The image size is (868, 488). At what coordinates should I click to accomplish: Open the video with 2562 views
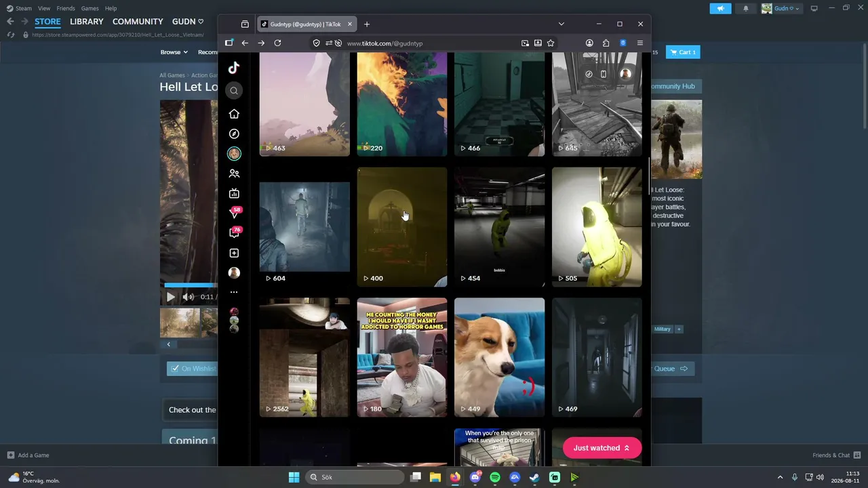pos(304,357)
